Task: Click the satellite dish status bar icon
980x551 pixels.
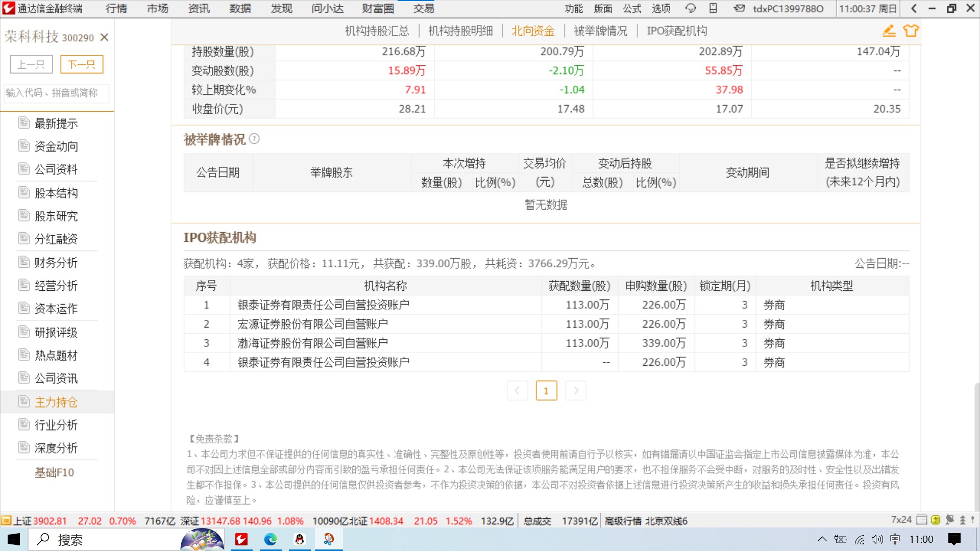Action: click(x=949, y=520)
